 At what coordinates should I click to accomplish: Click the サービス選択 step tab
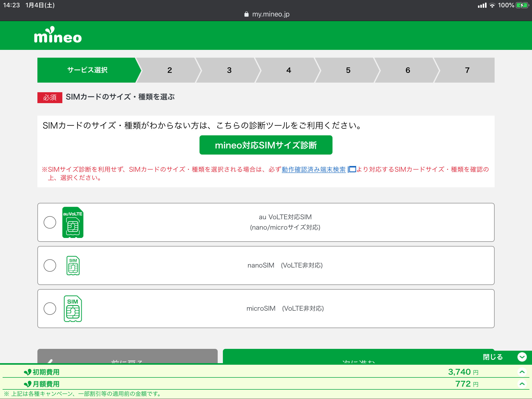click(87, 70)
